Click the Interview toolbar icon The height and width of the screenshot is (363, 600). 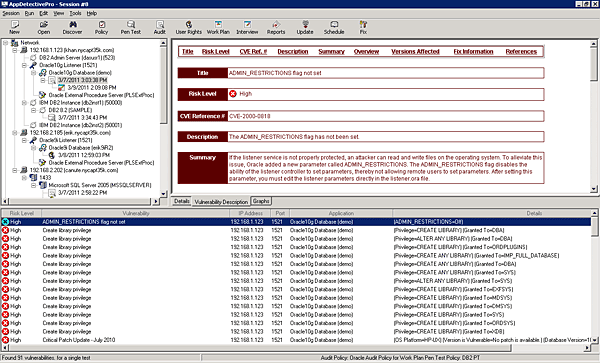[x=247, y=24]
